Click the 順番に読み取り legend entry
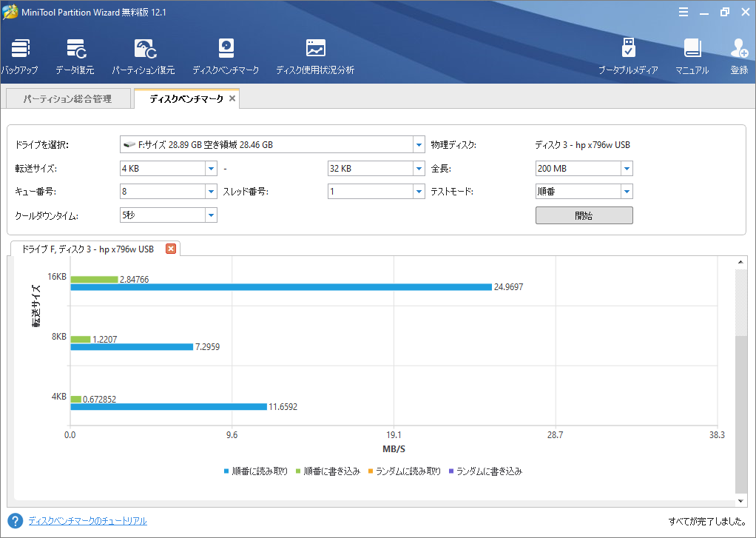This screenshot has width=756, height=538. pos(255,471)
